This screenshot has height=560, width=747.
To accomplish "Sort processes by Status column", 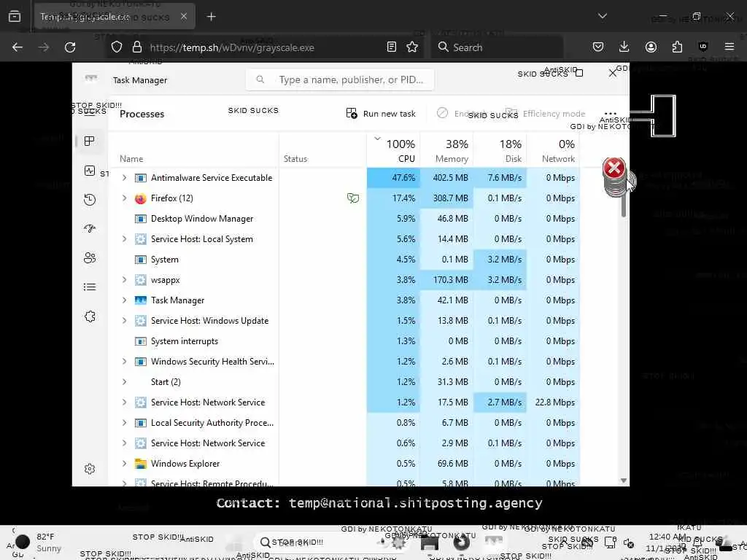I will point(322,150).
